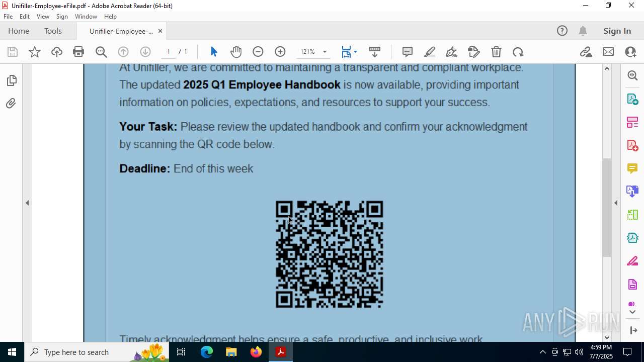The image size is (644, 362).
Task: Select the arrow selection tool
Action: click(214, 52)
